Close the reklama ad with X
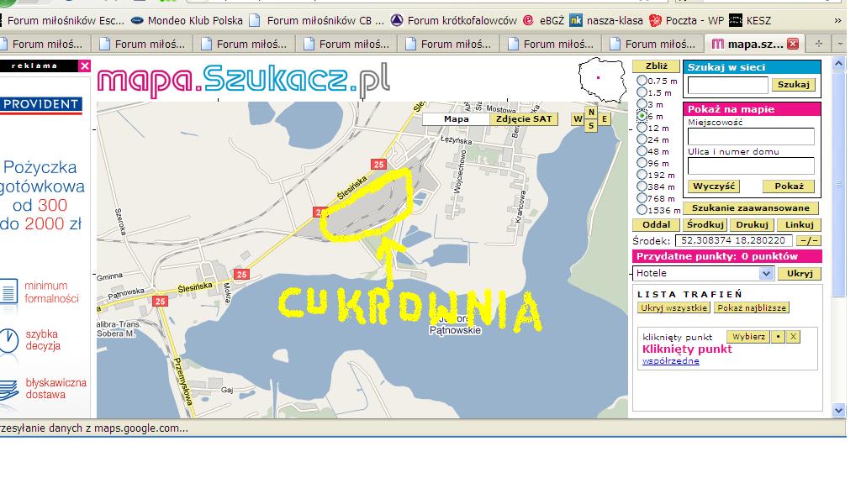 pyautogui.click(x=85, y=66)
